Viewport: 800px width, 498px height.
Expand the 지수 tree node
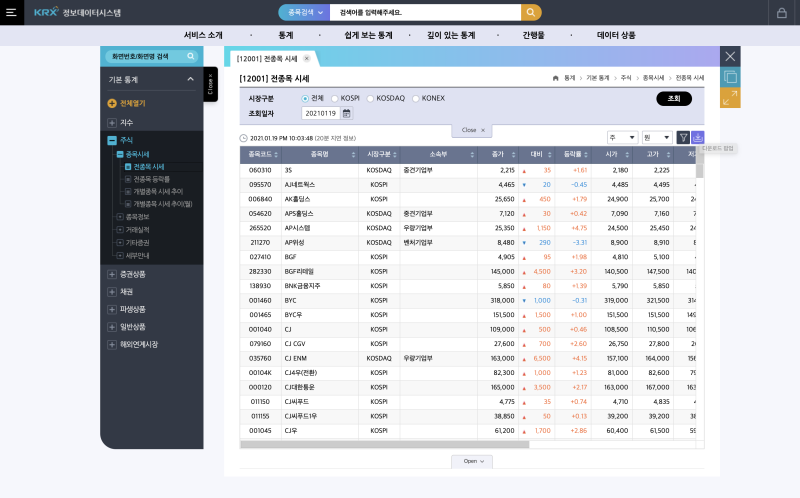coord(112,122)
